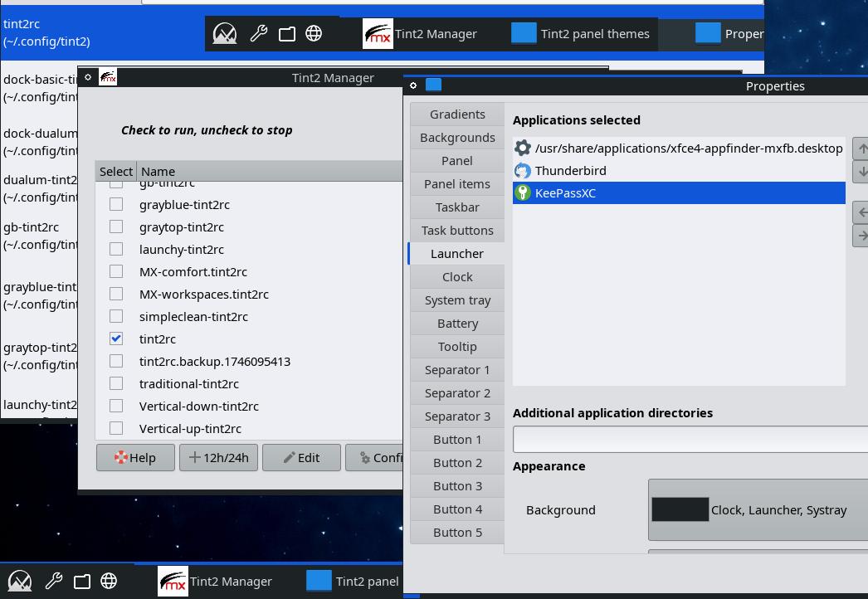
Task: Switch to Tint2 panel task in bottom taskbar
Action: coord(354,582)
